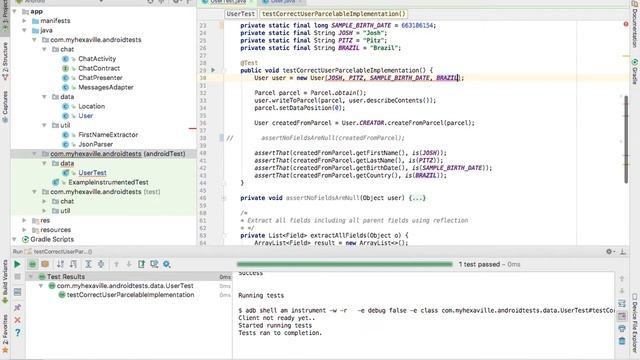The image size is (640, 360).
Task: Open the Structure side tab
Action: (x=5, y=60)
